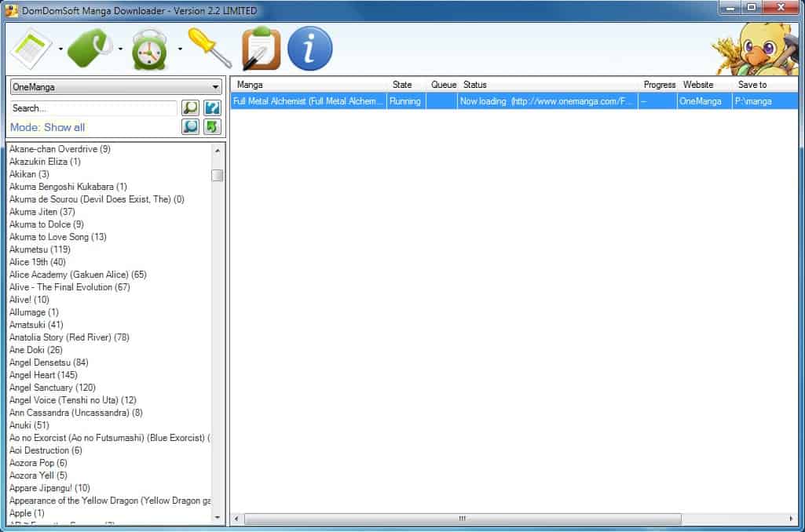
Task: Click the Progress column header
Action: tap(659, 85)
